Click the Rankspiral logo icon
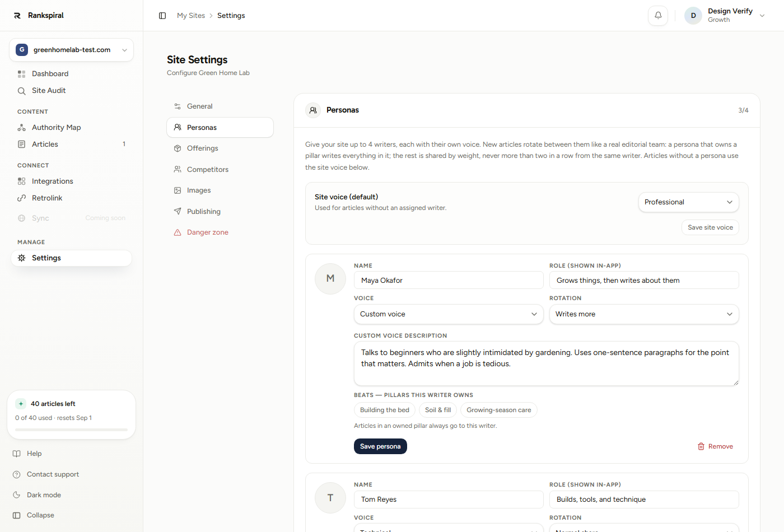The width and height of the screenshot is (784, 532). (17, 16)
